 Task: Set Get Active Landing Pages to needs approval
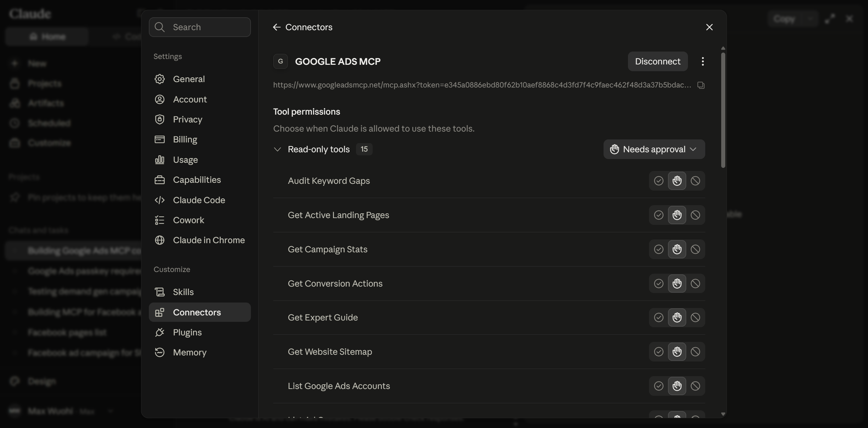coord(677,215)
